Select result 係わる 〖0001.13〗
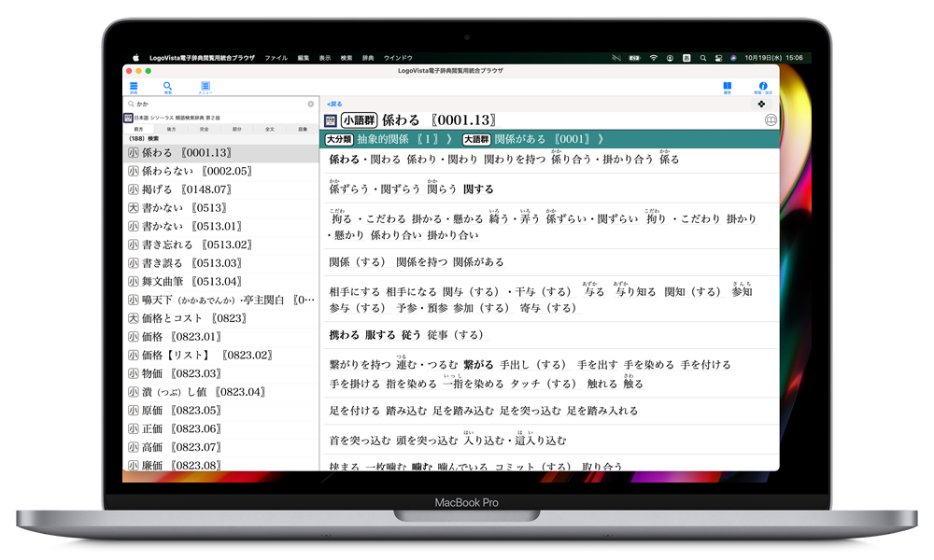The image size is (934, 560). [221, 153]
